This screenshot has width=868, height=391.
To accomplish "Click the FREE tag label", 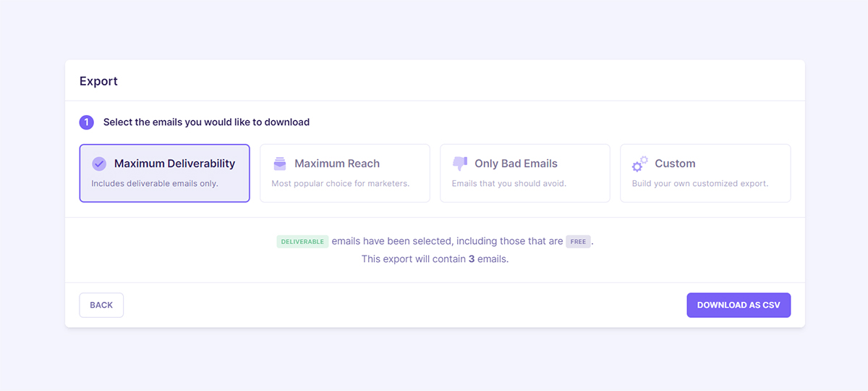I will point(578,241).
